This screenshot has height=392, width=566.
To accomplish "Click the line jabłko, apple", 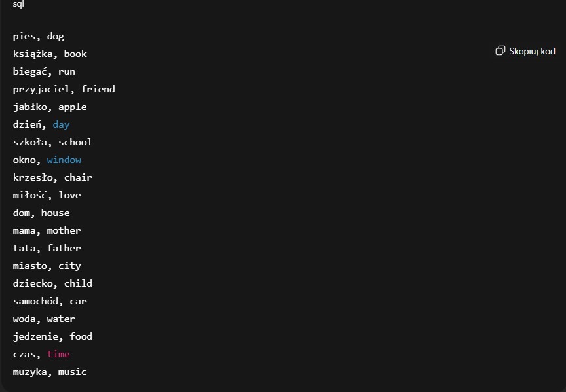I will tap(50, 107).
